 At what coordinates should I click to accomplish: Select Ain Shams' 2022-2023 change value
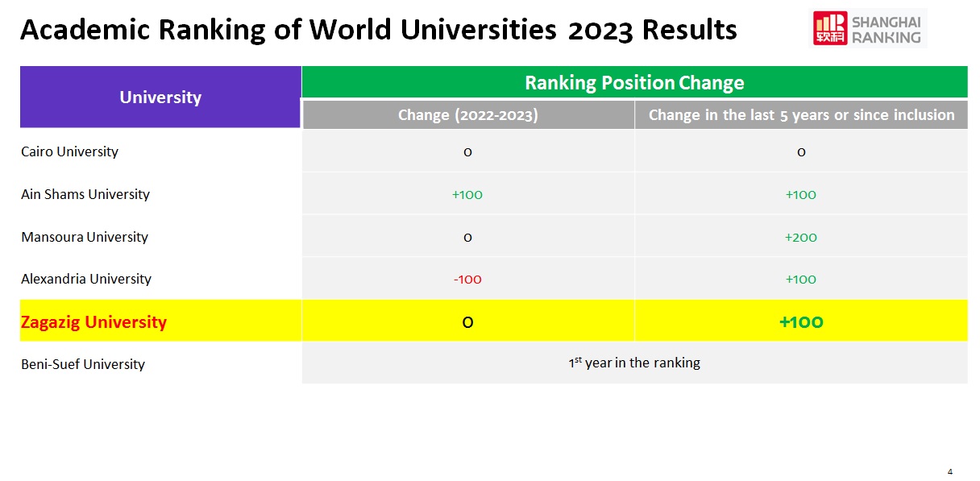(467, 194)
